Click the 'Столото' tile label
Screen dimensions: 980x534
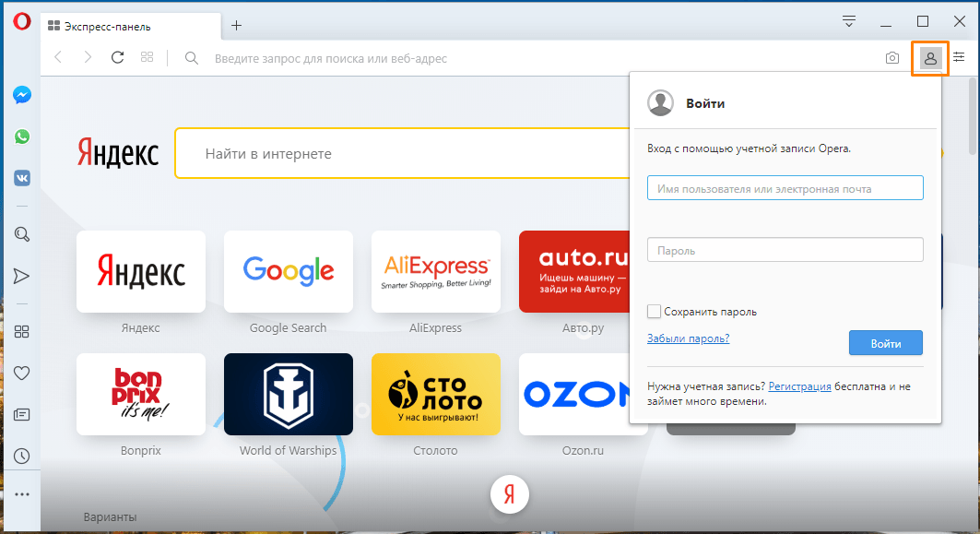coord(436,450)
